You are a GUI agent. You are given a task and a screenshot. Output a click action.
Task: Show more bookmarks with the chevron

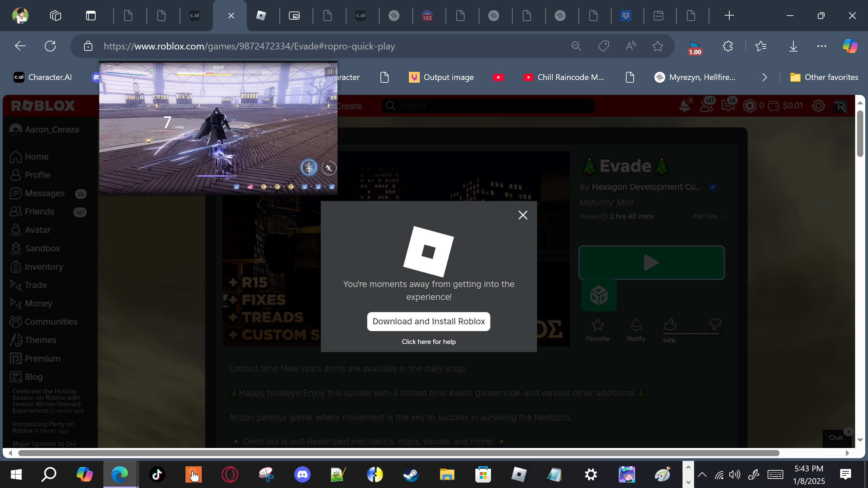[x=764, y=77]
